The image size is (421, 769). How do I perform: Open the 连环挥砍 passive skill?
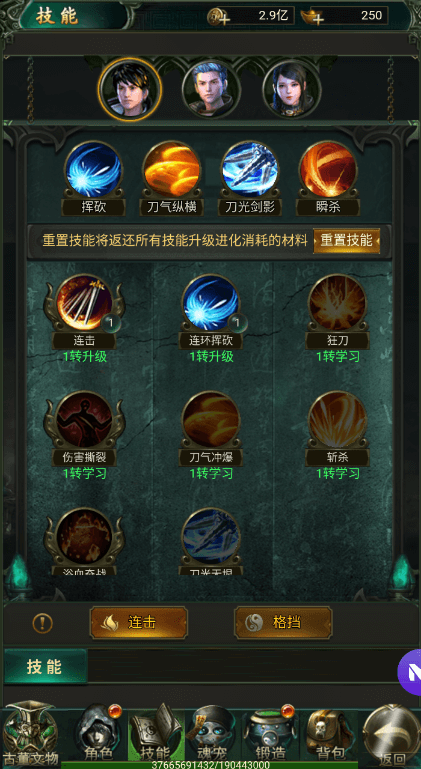click(211, 303)
